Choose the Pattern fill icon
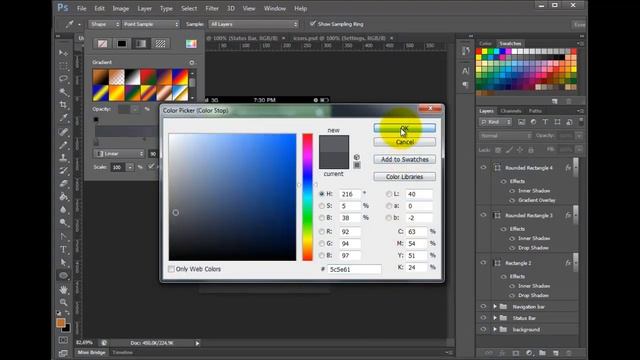Screen dimensions: 640x360 click(x=160, y=44)
